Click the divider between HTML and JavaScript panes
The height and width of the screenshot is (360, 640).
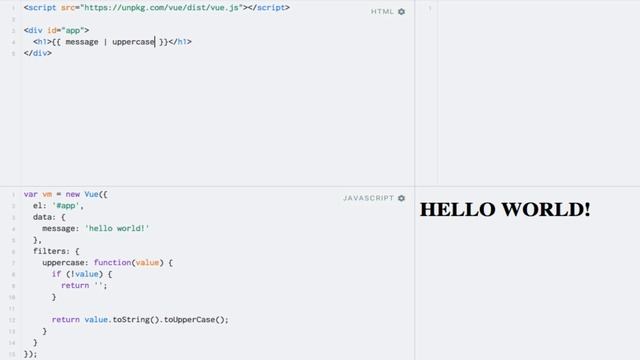tap(207, 187)
